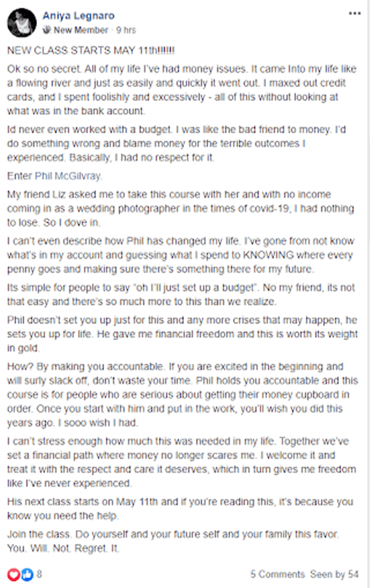This screenshot has height=588, width=370.
Task: Open the 5 Comments link
Action: coord(277,574)
